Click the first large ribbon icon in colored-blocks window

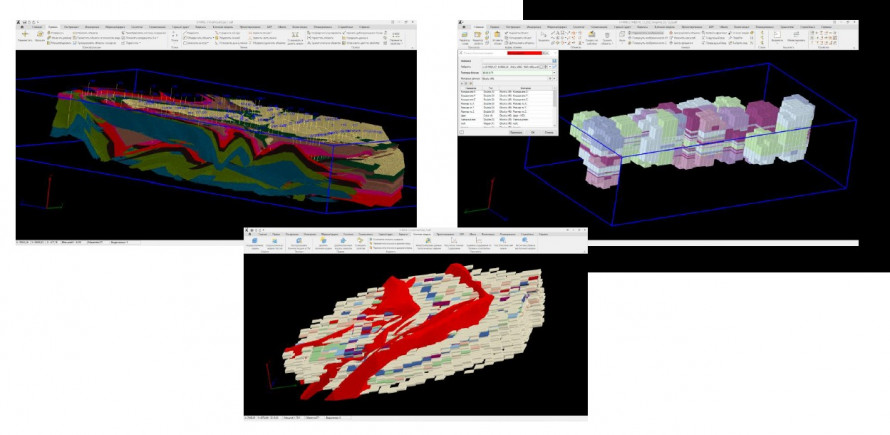pyautogui.click(x=464, y=34)
